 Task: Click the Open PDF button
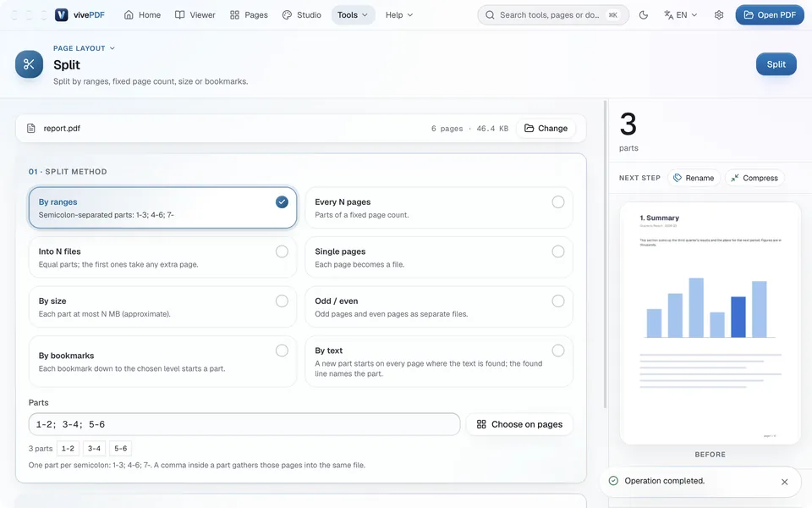click(770, 15)
